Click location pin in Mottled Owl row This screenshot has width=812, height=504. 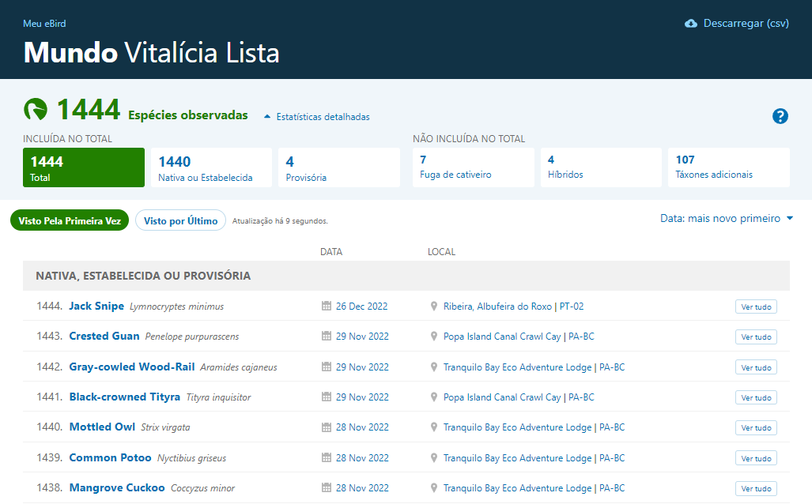[x=434, y=427]
